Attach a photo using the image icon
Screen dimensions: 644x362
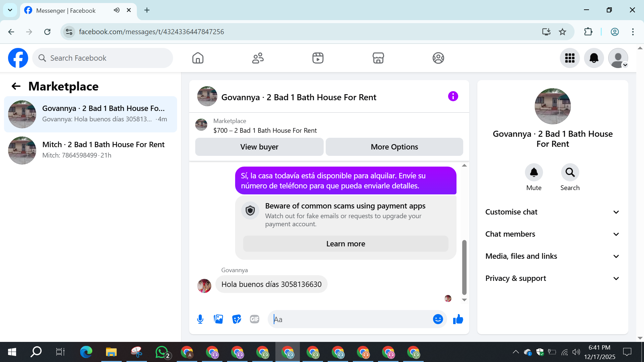pyautogui.click(x=218, y=319)
